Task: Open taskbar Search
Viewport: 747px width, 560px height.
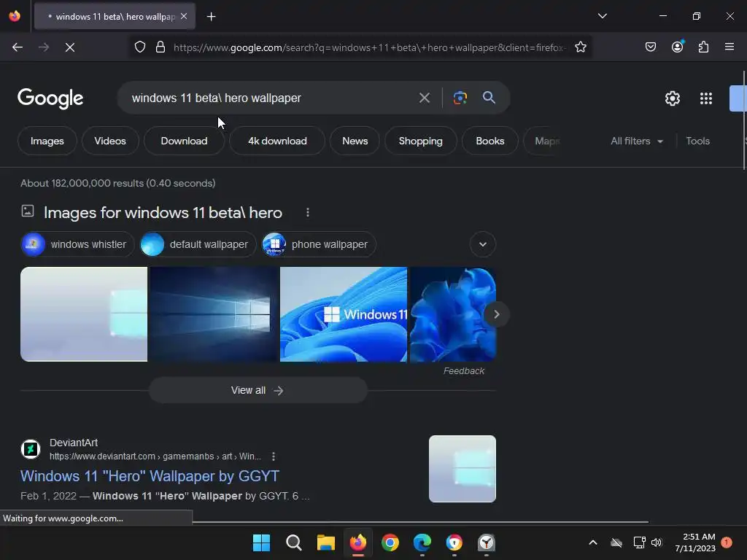Action: 293,542
